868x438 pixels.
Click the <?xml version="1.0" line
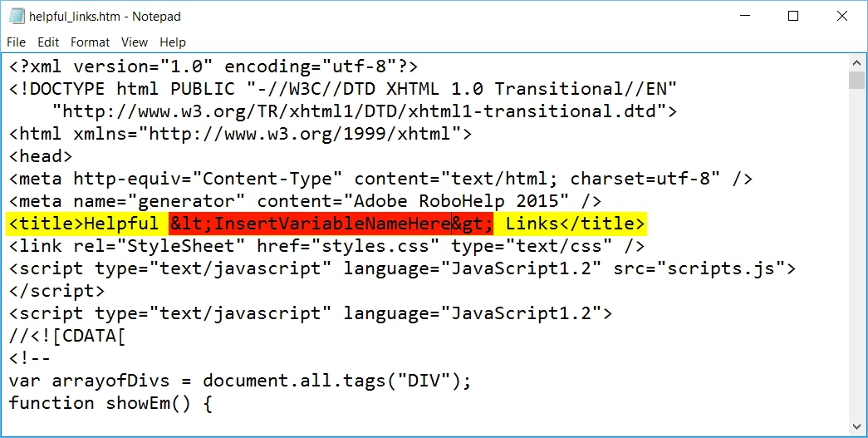(x=213, y=66)
